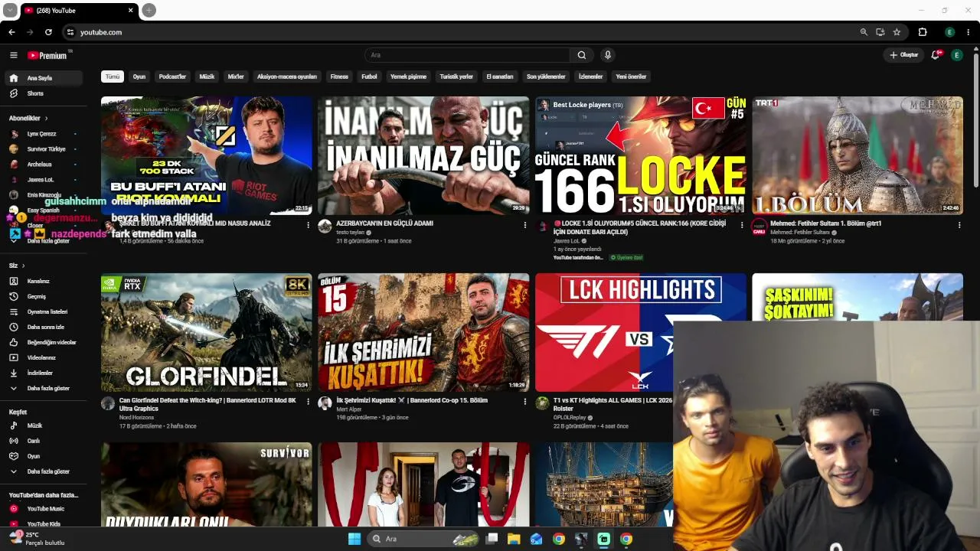The width and height of the screenshot is (980, 551).
Task: Open the YouTube hamburger guide menu
Action: (x=14, y=55)
